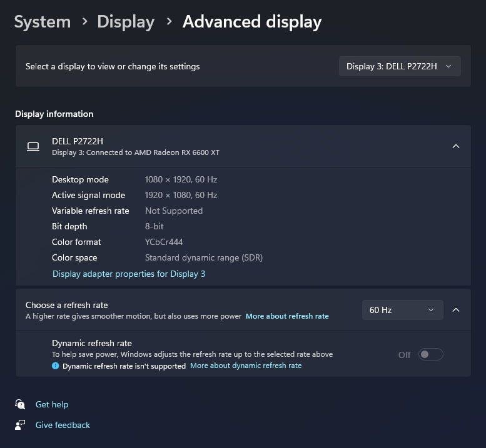
Task: Click the YCbCr444 color format value
Action: click(164, 242)
